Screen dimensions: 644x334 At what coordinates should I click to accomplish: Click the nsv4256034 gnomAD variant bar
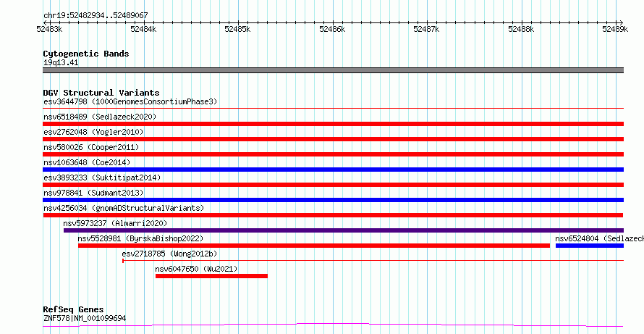[x=333, y=215]
